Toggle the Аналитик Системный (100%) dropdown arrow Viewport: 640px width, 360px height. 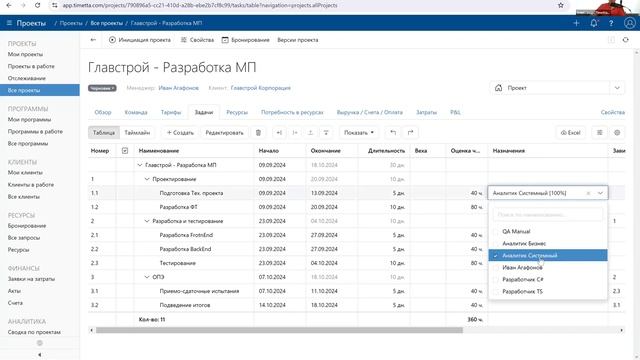click(600, 193)
